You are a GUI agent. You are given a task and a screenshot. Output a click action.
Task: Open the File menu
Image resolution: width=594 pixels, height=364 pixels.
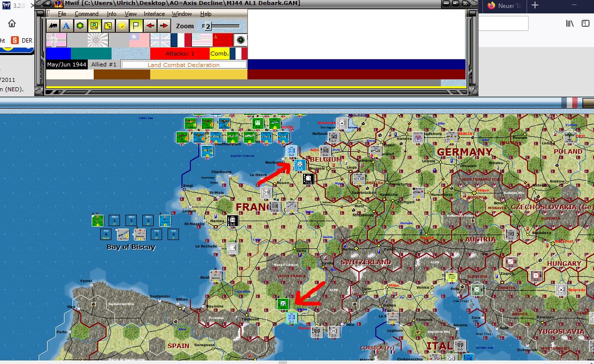[x=62, y=13]
